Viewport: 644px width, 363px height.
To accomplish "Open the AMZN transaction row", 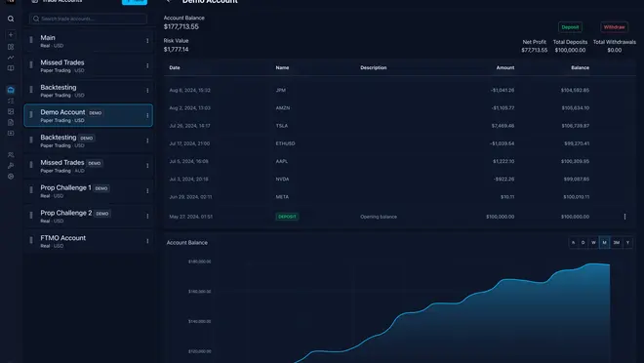I will 399,108.
